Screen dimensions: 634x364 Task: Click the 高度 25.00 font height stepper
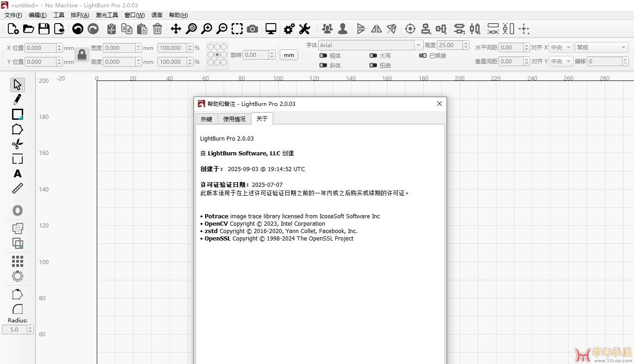pyautogui.click(x=465, y=45)
